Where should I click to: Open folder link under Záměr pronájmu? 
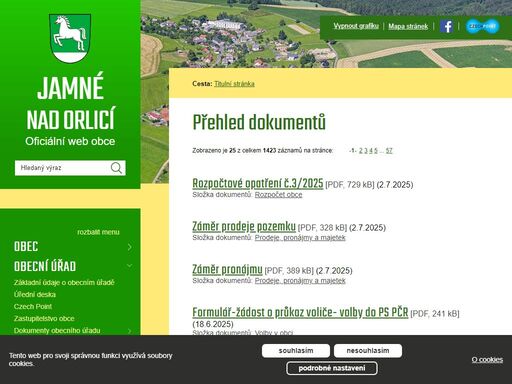pyautogui.click(x=300, y=281)
